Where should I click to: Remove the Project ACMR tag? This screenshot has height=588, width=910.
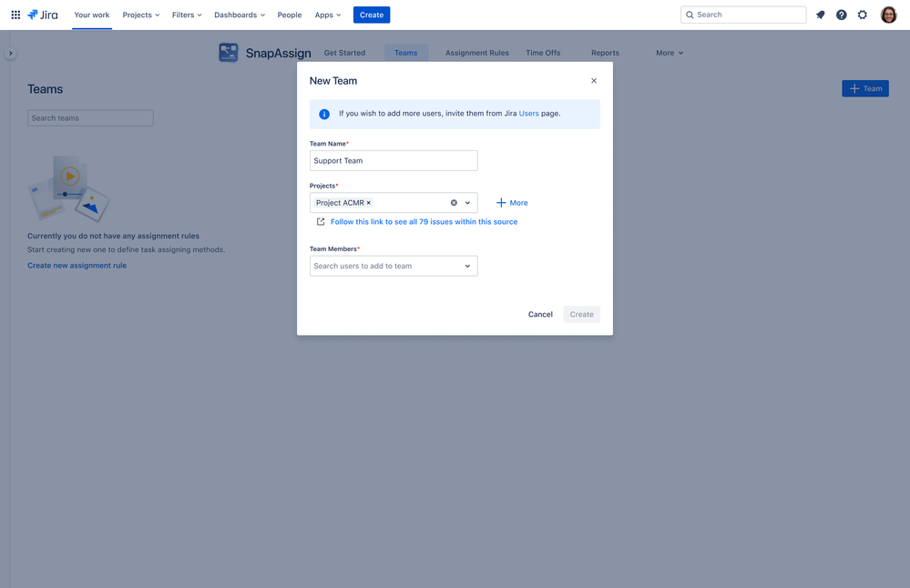(369, 203)
